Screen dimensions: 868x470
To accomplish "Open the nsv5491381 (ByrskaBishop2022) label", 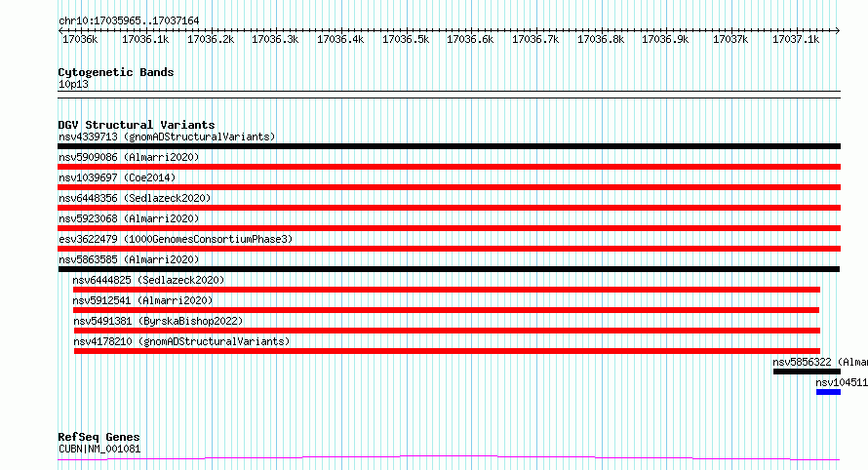I will [x=158, y=321].
